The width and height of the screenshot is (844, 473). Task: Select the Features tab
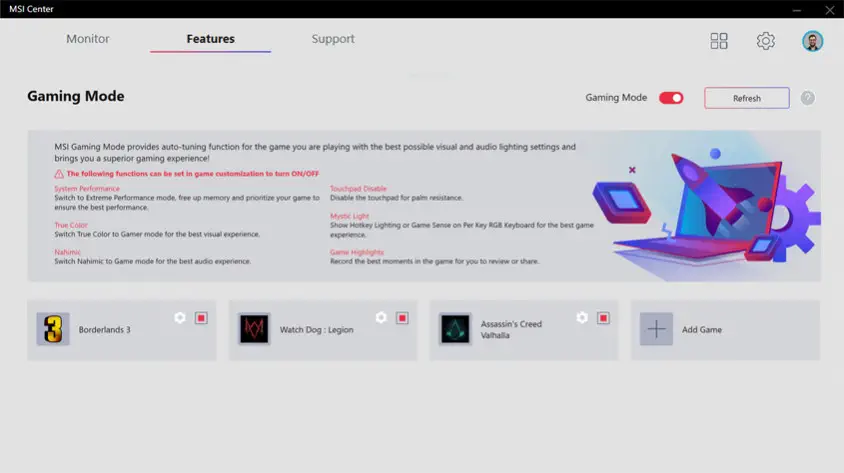pos(210,39)
